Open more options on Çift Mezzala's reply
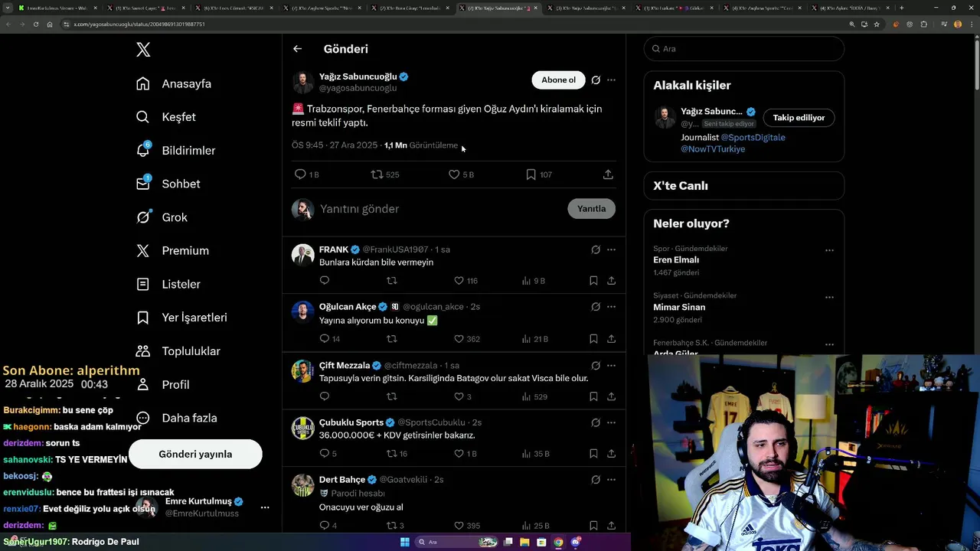The image size is (980, 551). 611,365
